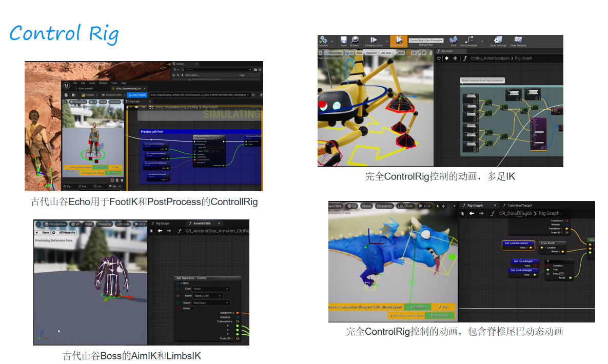The height and width of the screenshot is (364, 608).
Task: Click Outliner search field in Echo screenshot
Action: pos(216,69)
